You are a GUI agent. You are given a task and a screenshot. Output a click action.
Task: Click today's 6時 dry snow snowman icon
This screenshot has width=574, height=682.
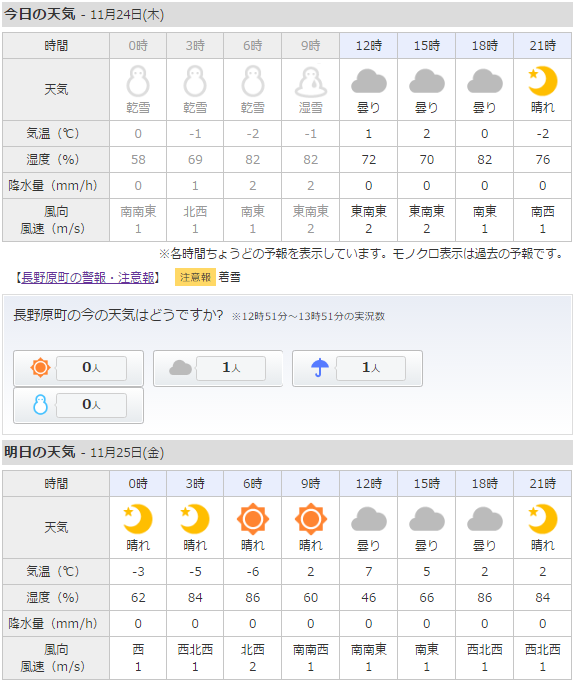(253, 81)
